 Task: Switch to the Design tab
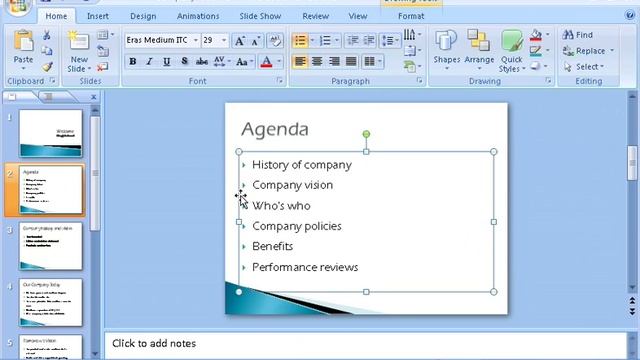[143, 16]
